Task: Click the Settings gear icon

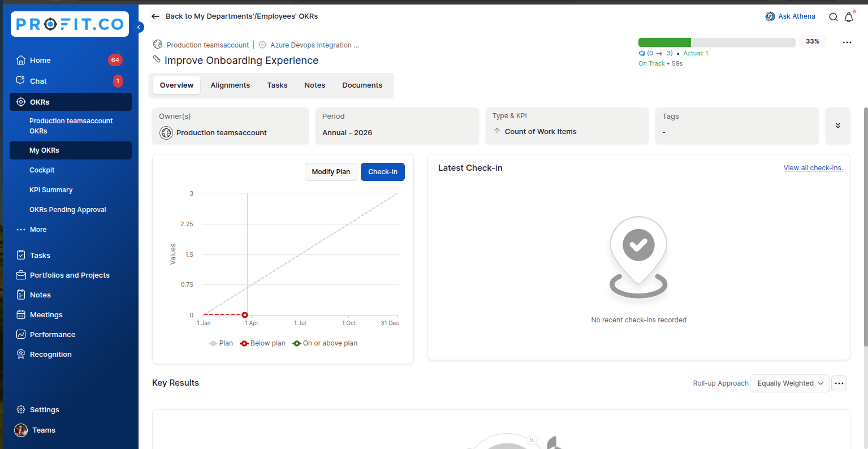Action: 21,409
